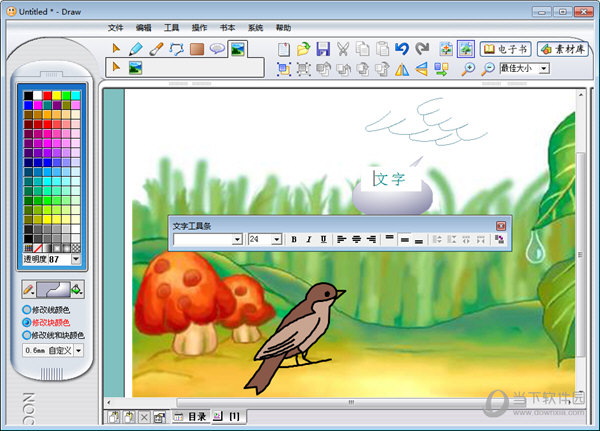This screenshot has width=600, height=431.
Task: Open the 工具 menu
Action: (x=171, y=28)
